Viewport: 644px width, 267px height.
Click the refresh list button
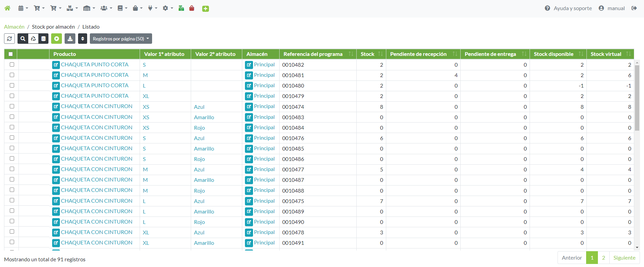pos(9,39)
